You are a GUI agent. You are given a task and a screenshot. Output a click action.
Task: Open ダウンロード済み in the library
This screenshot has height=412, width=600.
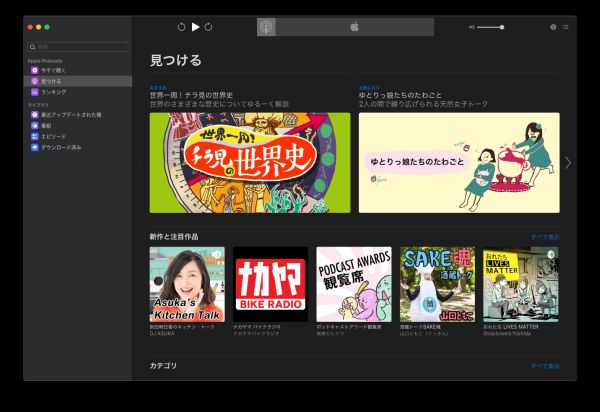(60, 147)
